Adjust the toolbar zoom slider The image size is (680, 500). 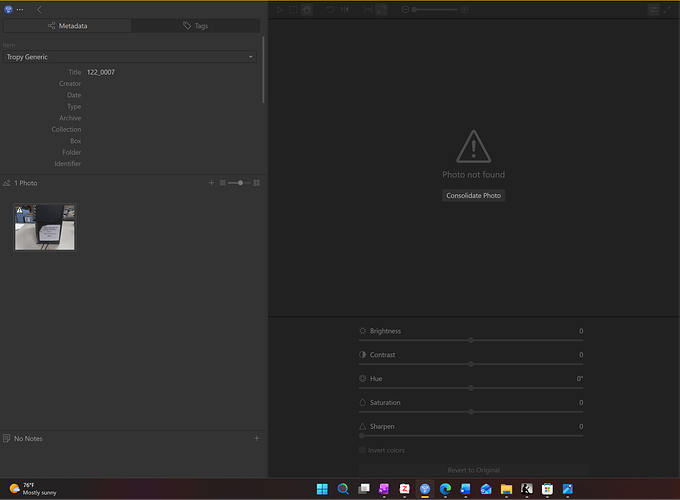[435, 10]
